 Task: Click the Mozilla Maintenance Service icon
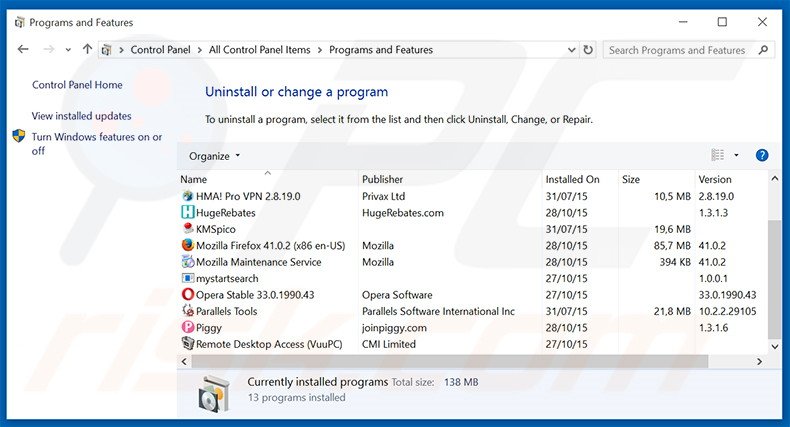187,261
